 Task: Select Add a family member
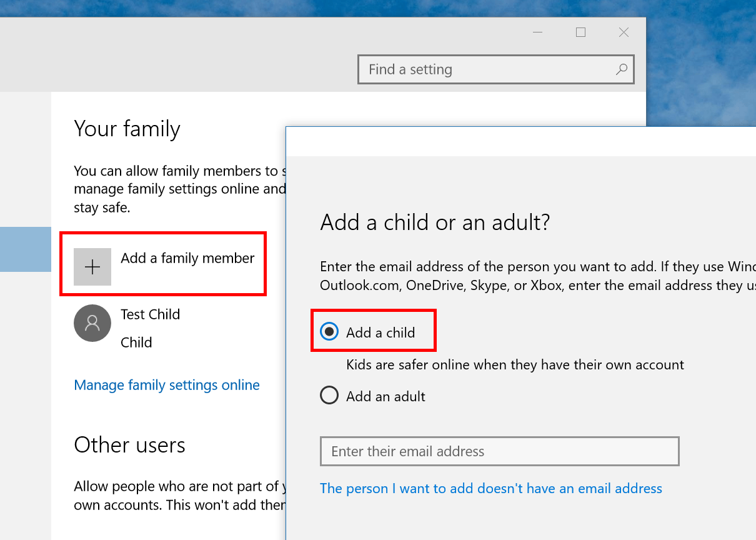187,258
